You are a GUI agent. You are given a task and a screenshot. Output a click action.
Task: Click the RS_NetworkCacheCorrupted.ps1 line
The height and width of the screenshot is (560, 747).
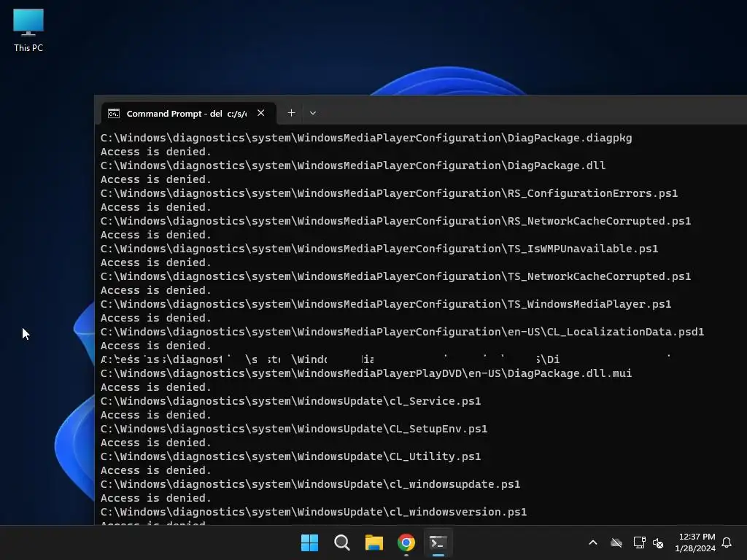click(395, 221)
